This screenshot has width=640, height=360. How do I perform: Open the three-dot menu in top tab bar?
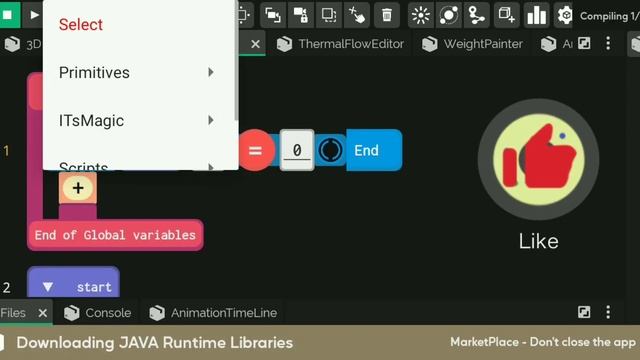click(608, 43)
